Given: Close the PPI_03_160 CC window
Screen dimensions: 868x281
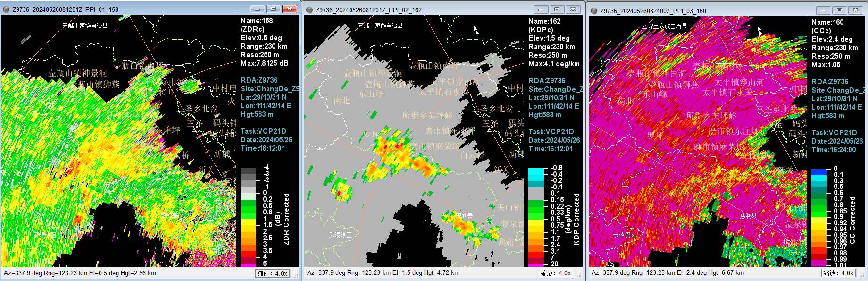Looking at the screenshot, I should (856, 10).
